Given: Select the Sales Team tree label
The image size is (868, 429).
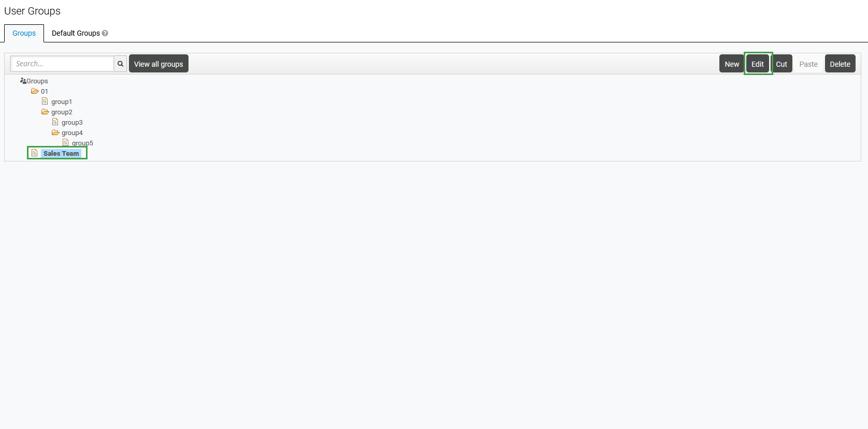Looking at the screenshot, I should click(x=61, y=153).
